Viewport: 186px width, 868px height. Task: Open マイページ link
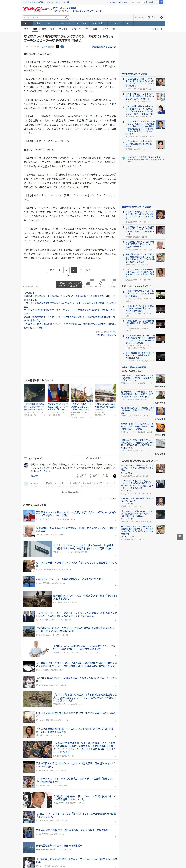pos(139,17)
